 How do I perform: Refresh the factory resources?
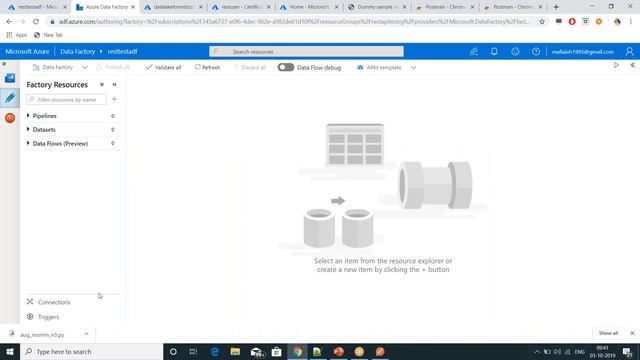pyautogui.click(x=207, y=67)
